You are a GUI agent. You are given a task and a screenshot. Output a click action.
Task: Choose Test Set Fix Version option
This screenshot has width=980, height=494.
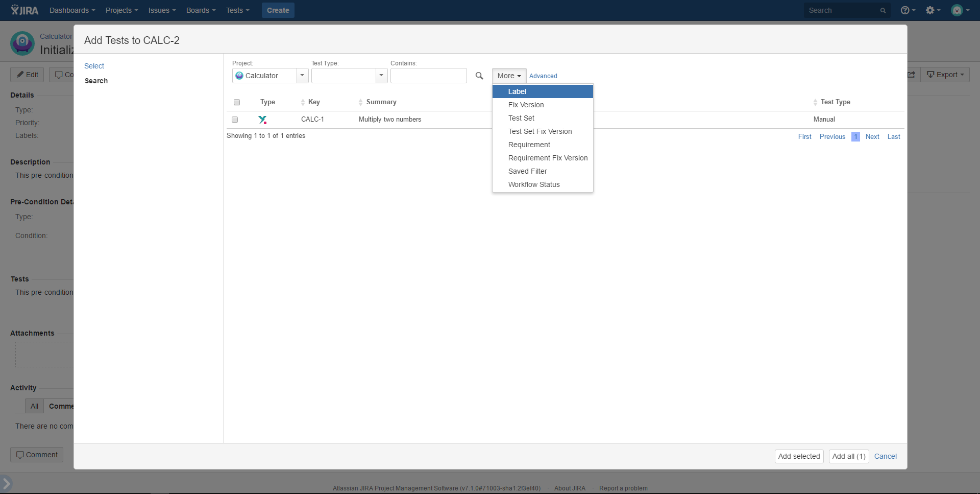[x=543, y=131]
